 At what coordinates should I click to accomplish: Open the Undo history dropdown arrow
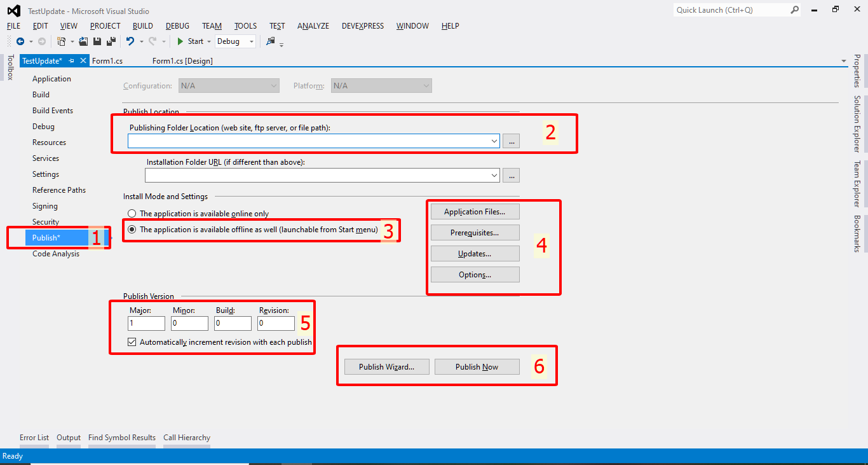click(x=141, y=41)
